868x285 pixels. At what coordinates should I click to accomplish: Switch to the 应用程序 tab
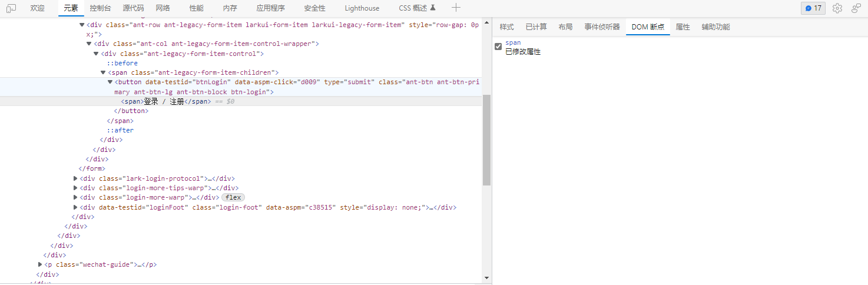[x=271, y=8]
